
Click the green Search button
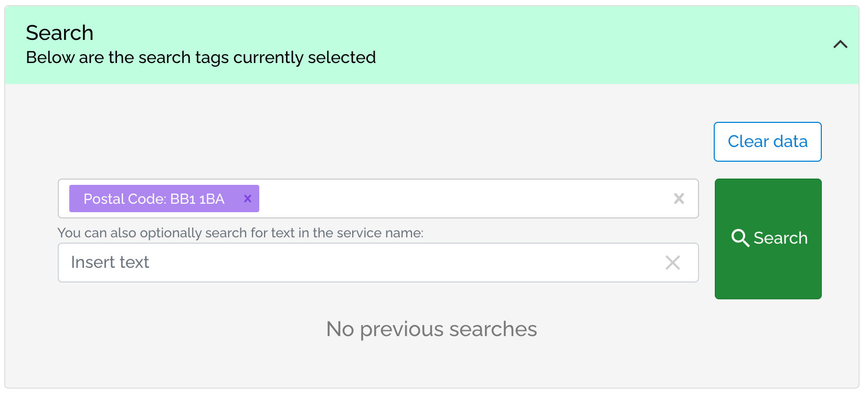768,239
